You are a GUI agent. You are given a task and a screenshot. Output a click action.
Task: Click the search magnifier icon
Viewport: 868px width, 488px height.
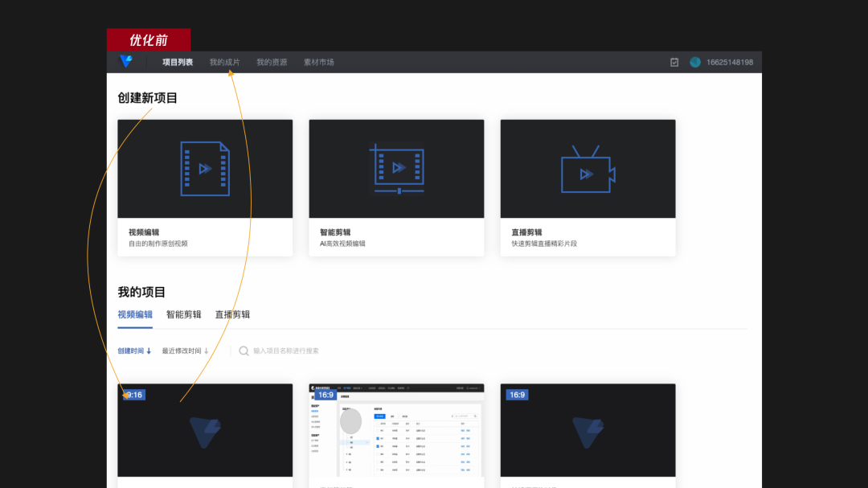tap(244, 351)
